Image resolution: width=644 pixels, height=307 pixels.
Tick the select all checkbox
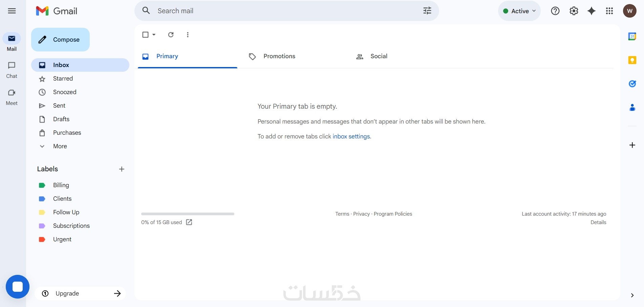click(x=146, y=35)
